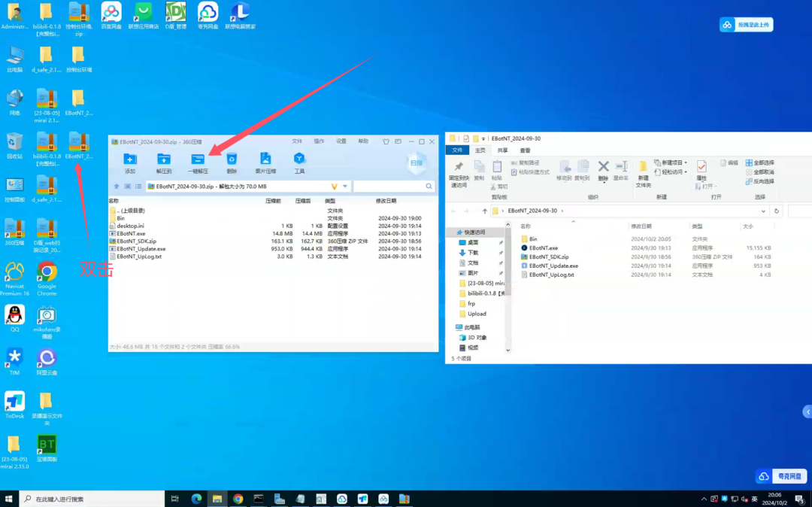Click the 扫描 scan button in 360压缩
This screenshot has width=812, height=507.
417,161
